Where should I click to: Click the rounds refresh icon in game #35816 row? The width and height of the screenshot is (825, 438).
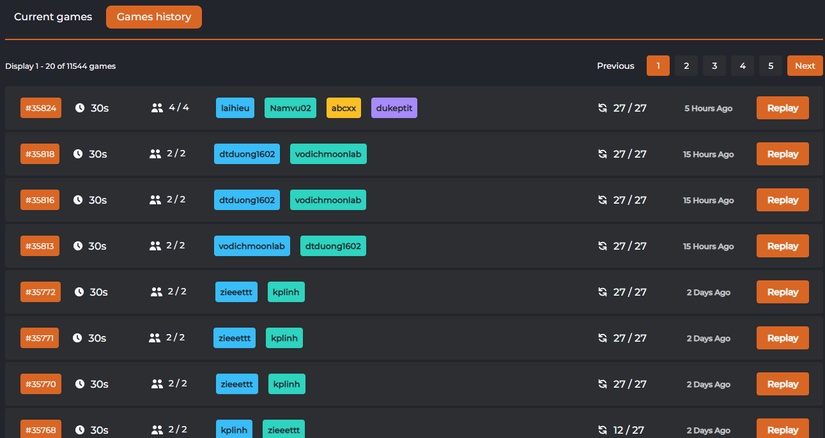coord(602,200)
